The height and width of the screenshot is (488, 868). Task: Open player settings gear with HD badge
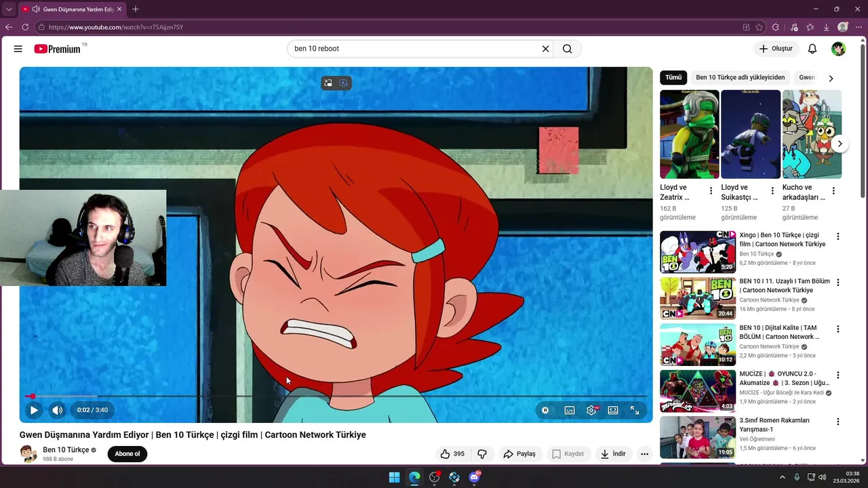(x=592, y=410)
